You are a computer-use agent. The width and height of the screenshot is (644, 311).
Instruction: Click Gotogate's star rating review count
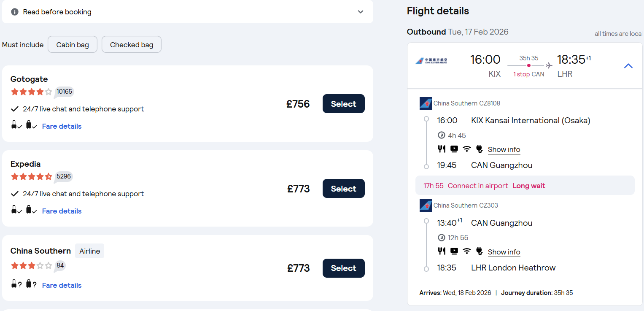(65, 92)
